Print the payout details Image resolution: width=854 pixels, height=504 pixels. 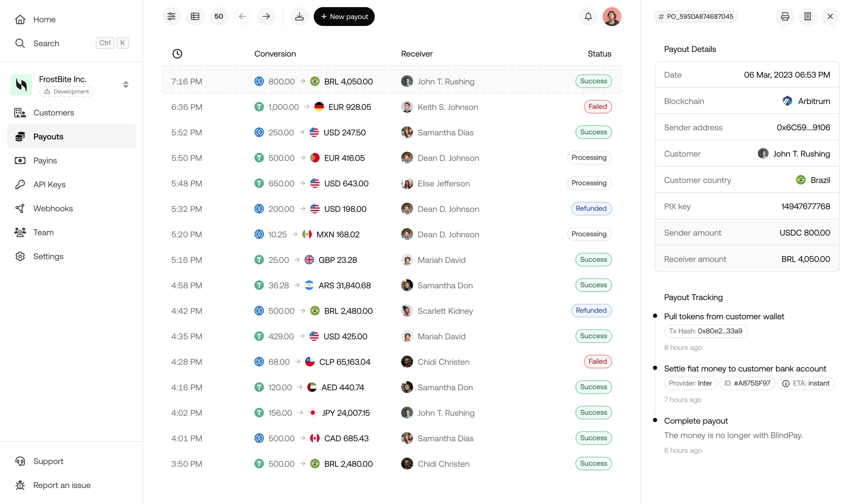(x=785, y=16)
